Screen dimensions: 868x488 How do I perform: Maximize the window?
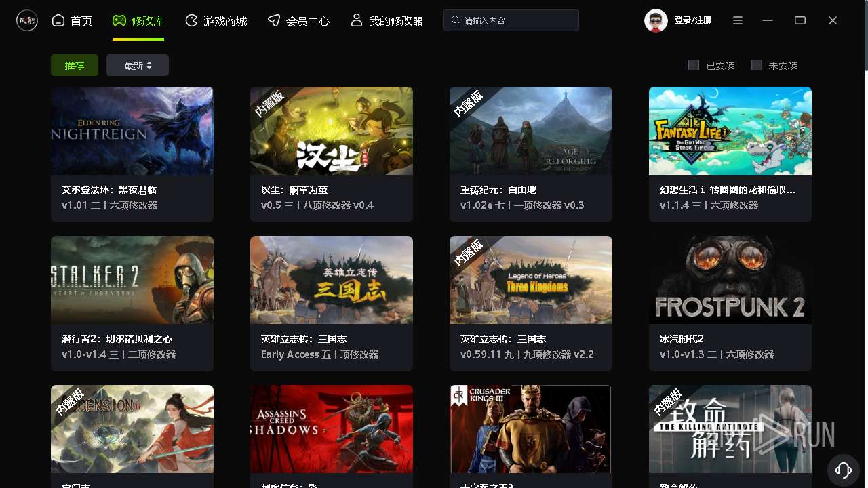[x=800, y=20]
